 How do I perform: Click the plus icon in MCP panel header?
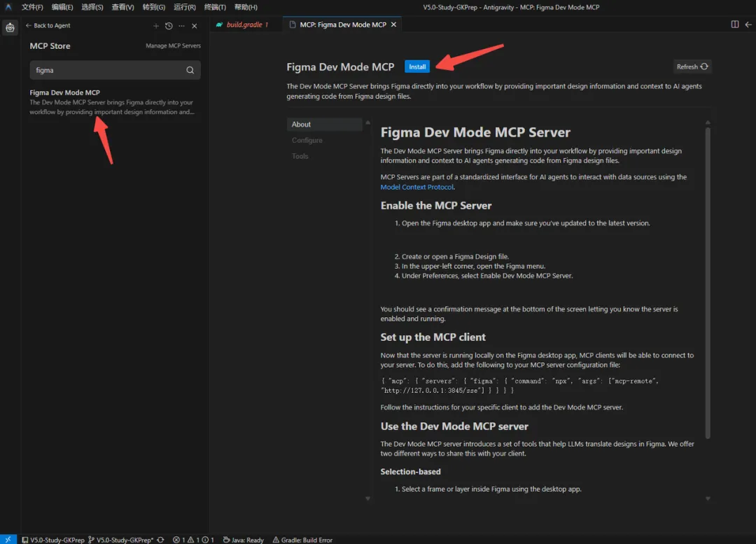[x=155, y=26]
